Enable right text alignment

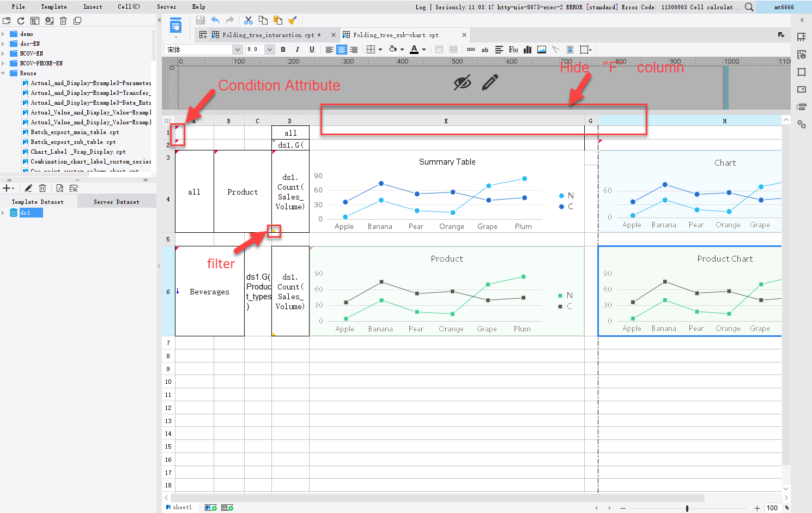point(354,50)
